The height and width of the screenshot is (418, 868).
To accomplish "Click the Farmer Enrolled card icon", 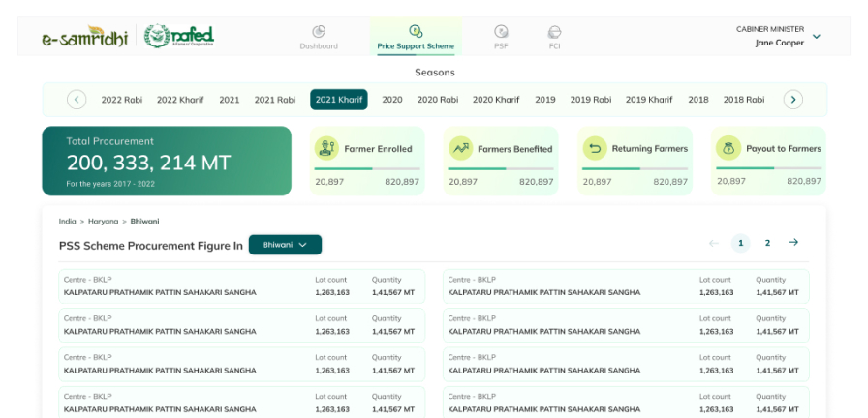I will pos(327,148).
